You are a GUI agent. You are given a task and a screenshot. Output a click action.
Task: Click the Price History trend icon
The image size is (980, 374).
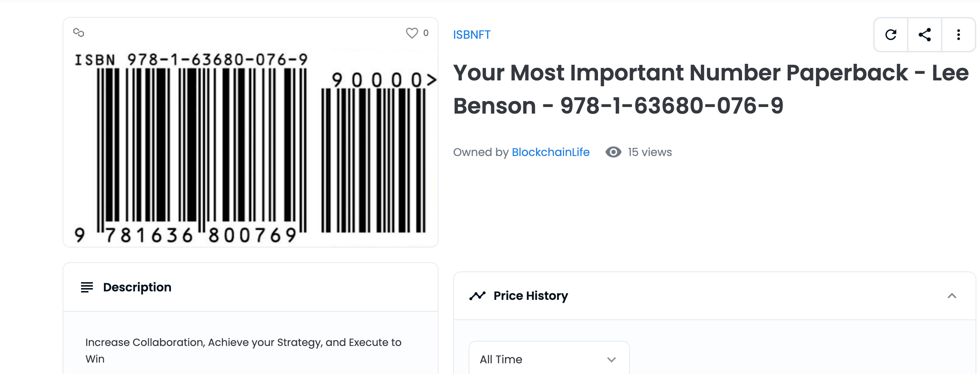[x=477, y=296]
